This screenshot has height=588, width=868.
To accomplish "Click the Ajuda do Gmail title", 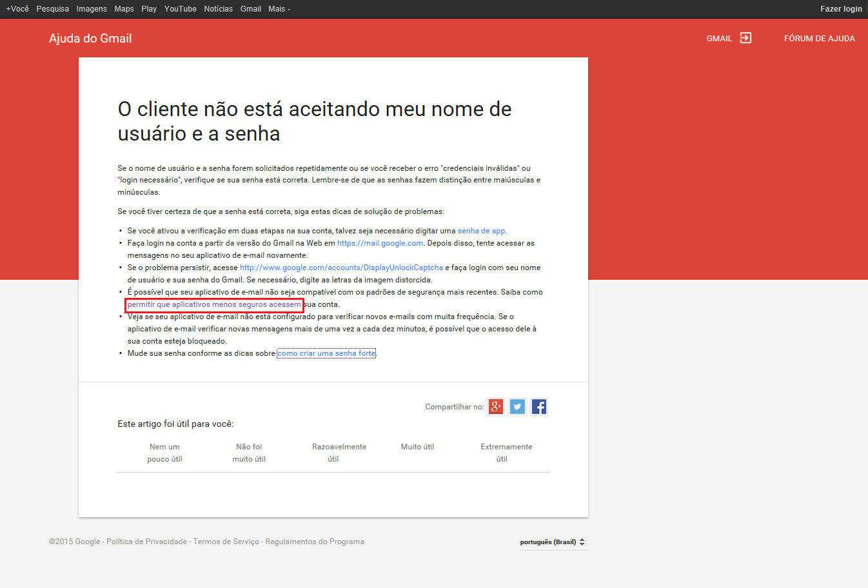I will (x=90, y=39).
